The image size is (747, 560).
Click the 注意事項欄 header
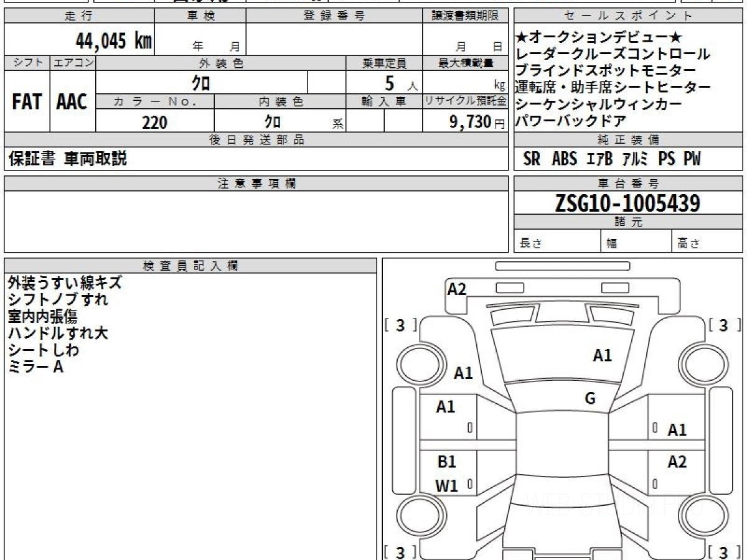point(256,184)
